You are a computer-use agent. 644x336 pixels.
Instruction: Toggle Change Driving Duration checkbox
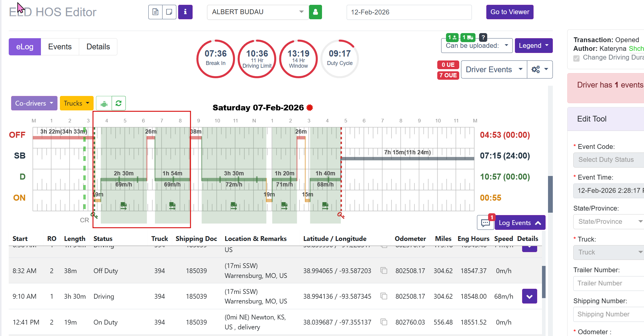click(x=576, y=58)
